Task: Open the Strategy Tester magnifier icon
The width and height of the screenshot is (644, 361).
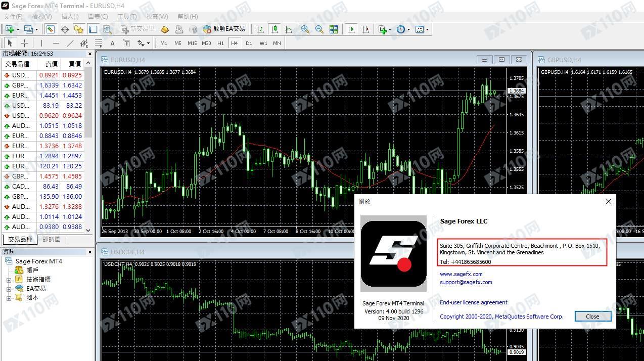Action: [108, 29]
